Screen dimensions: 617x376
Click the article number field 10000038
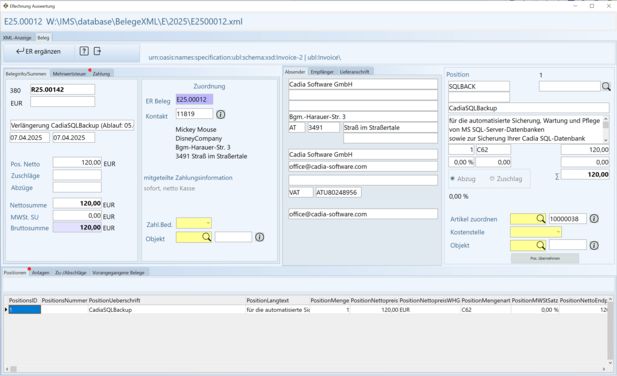(x=567, y=219)
